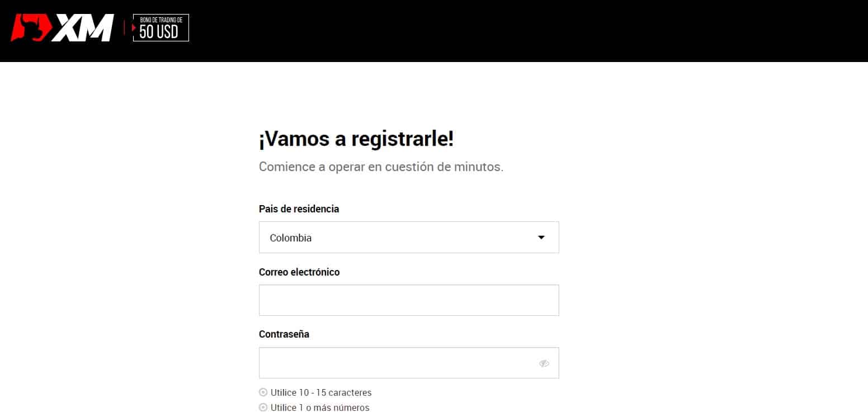Image resolution: width=868 pixels, height=417 pixels.
Task: Select the '10 - 15 caracteres' indicator circle
Action: point(263,392)
